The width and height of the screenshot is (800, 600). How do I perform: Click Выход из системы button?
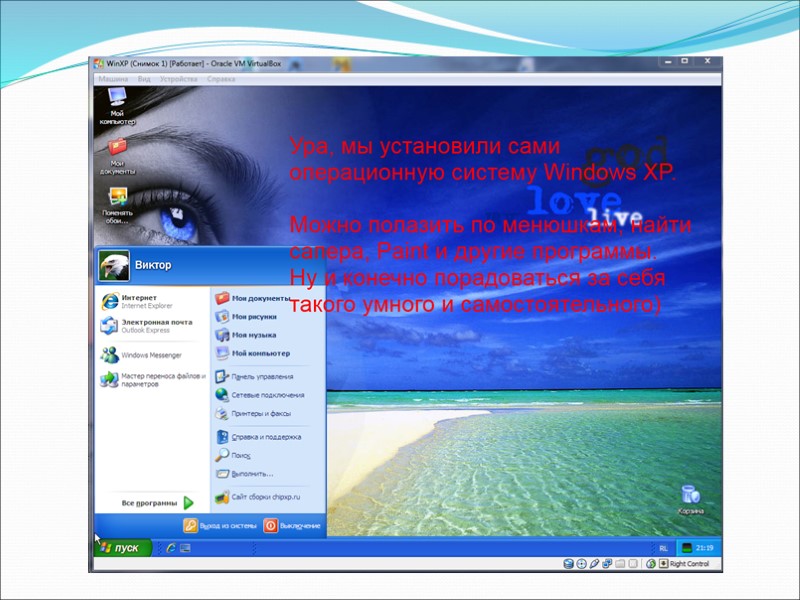click(220, 526)
